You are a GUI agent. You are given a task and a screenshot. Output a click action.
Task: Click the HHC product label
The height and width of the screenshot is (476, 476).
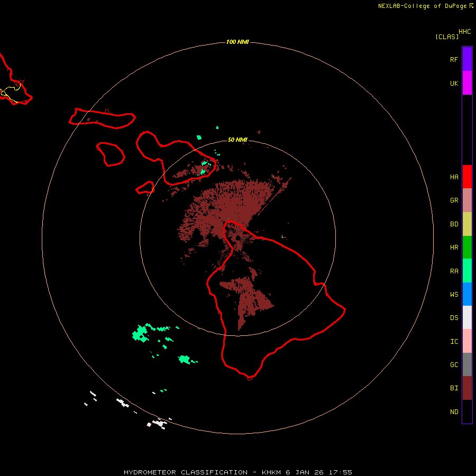pos(464,32)
